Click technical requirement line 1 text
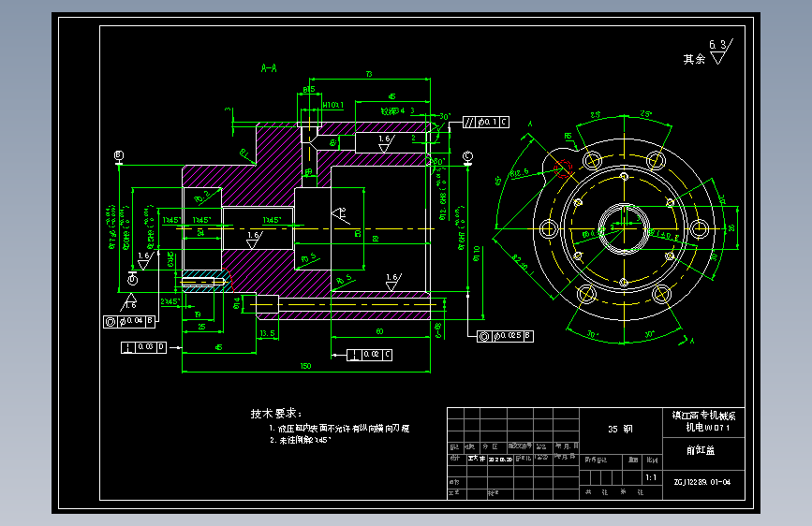812x526 pixels. 339,429
